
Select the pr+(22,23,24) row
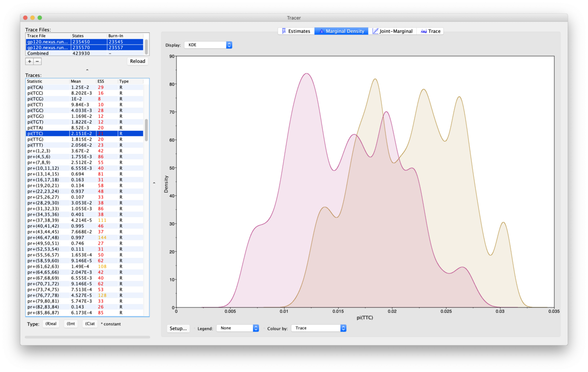(x=84, y=191)
